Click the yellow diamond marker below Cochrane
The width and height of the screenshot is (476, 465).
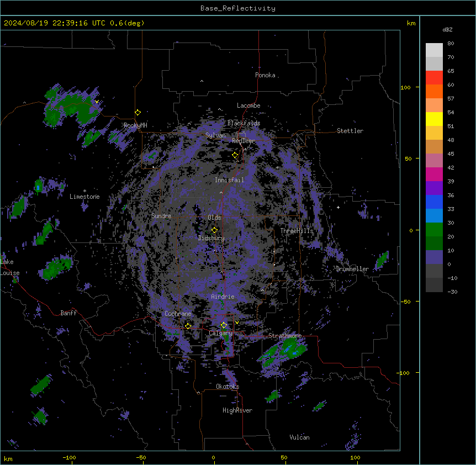point(188,326)
